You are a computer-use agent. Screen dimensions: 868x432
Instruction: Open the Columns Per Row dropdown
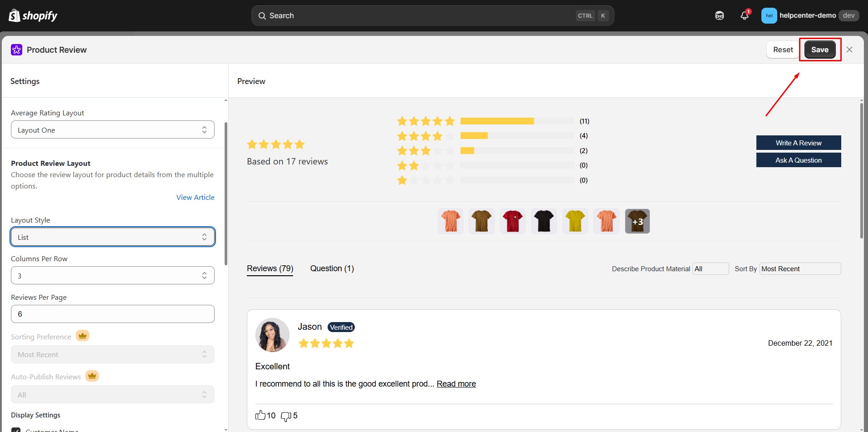(113, 276)
